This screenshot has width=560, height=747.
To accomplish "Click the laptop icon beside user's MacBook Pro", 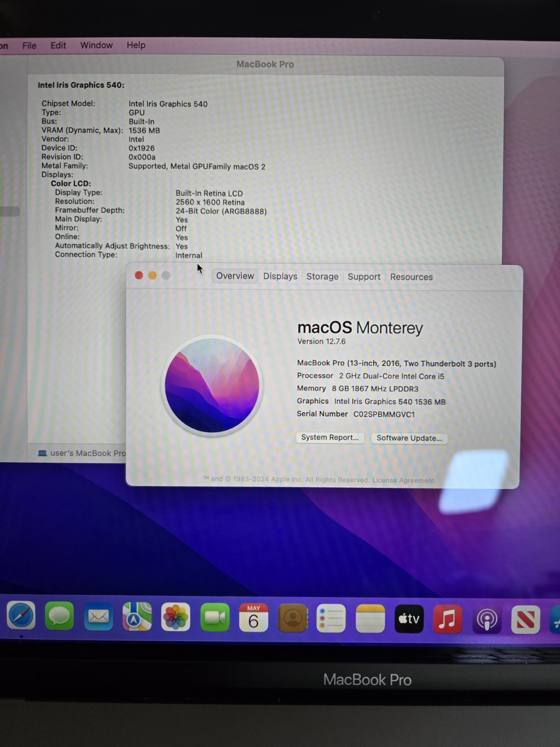I will click(x=42, y=453).
